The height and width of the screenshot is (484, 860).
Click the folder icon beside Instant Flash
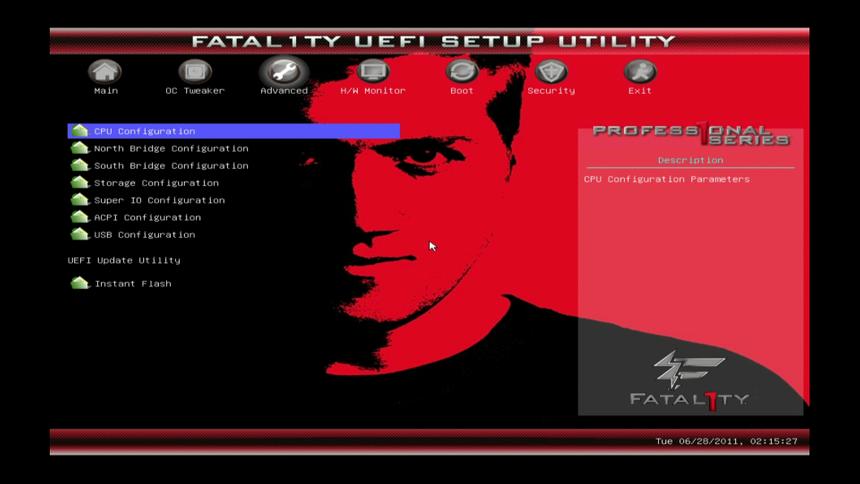tap(80, 283)
